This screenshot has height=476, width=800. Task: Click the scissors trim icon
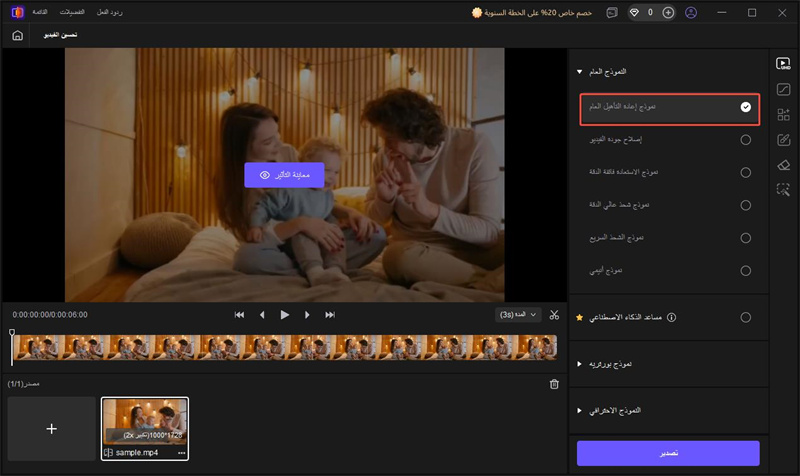pyautogui.click(x=554, y=314)
